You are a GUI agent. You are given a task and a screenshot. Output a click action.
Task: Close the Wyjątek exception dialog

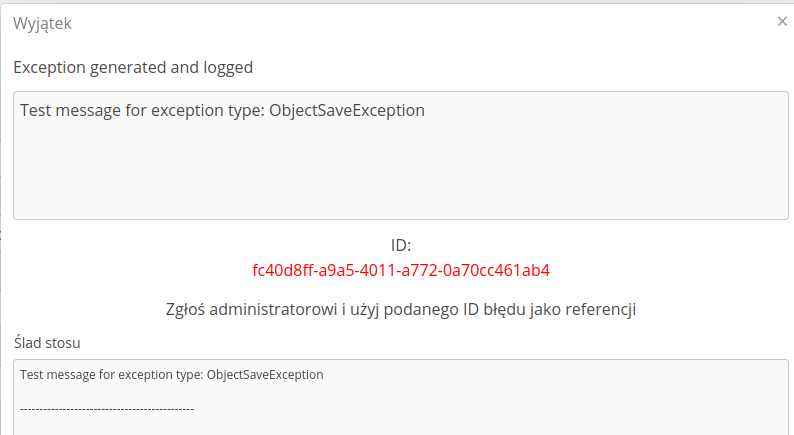tap(782, 21)
